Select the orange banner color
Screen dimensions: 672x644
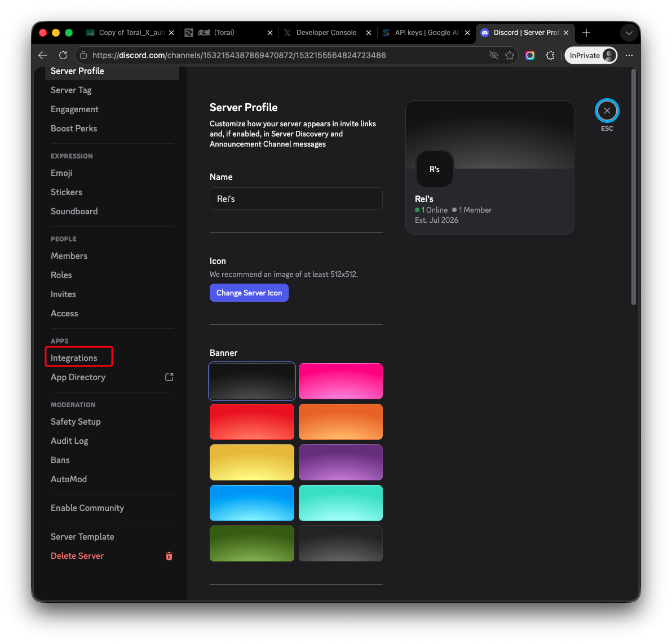(x=341, y=421)
